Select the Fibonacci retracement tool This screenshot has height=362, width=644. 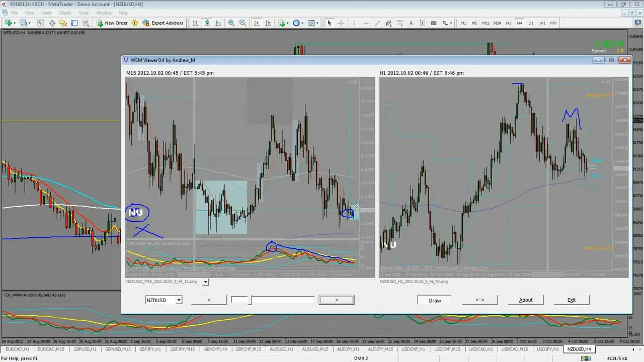(400, 23)
